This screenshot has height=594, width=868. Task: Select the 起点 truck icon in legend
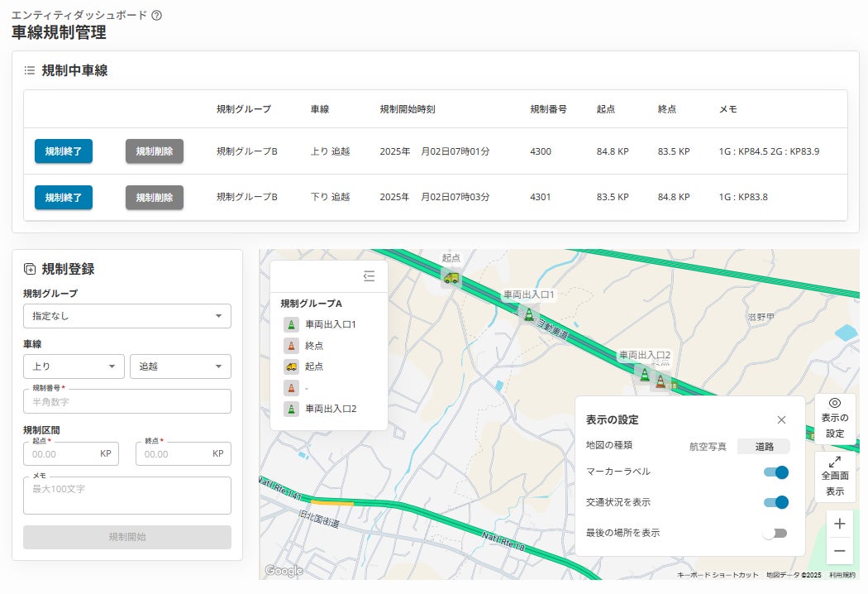291,366
